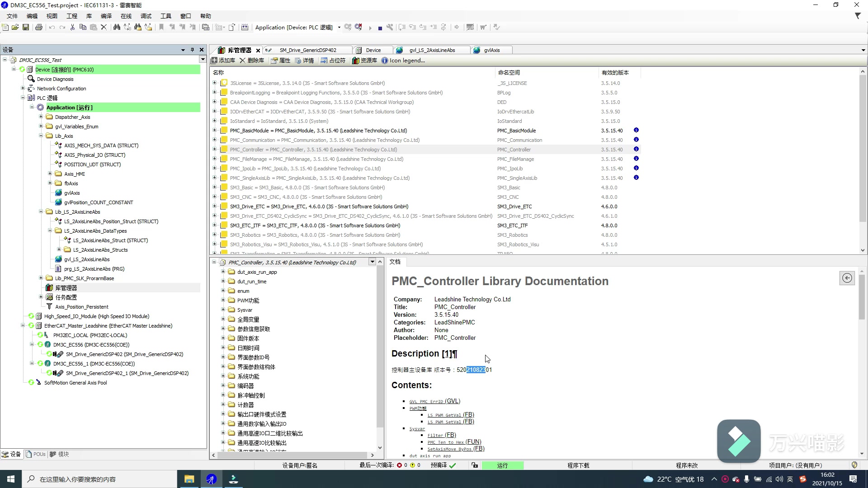
Task: Click the 程序下载 download status area
Action: (x=581, y=465)
